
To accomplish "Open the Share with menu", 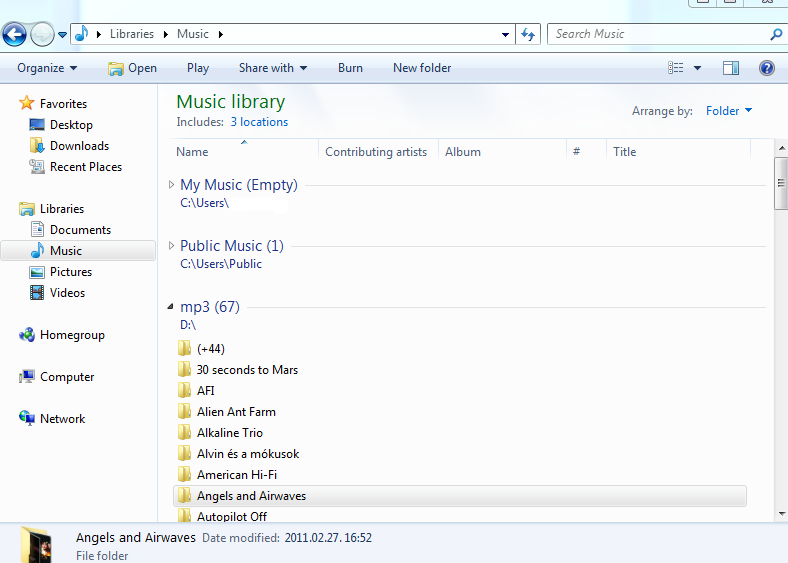I will 273,68.
